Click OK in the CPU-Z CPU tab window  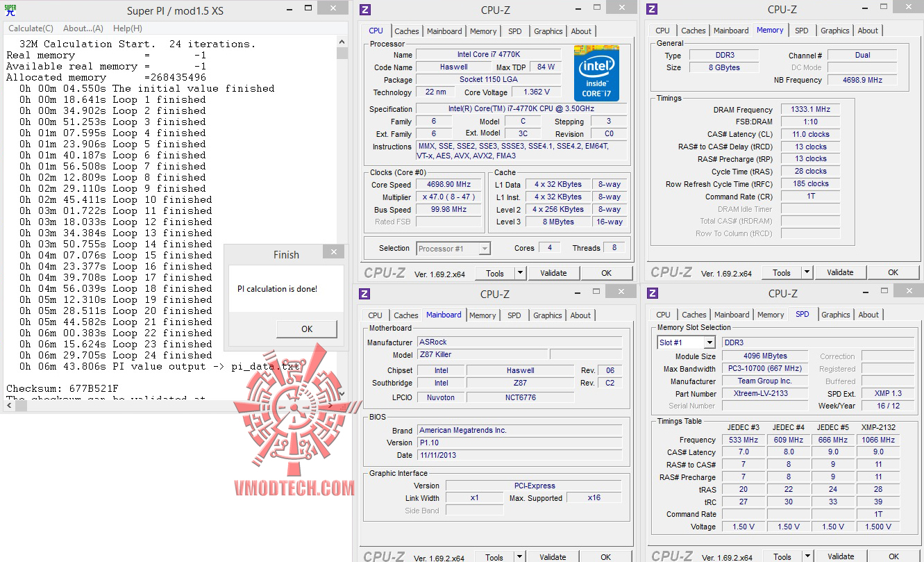coord(607,273)
